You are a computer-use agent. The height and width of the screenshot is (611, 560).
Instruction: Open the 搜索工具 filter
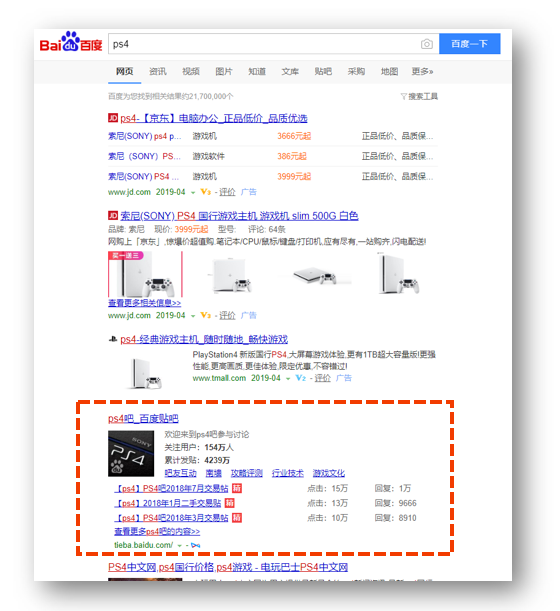(x=419, y=96)
